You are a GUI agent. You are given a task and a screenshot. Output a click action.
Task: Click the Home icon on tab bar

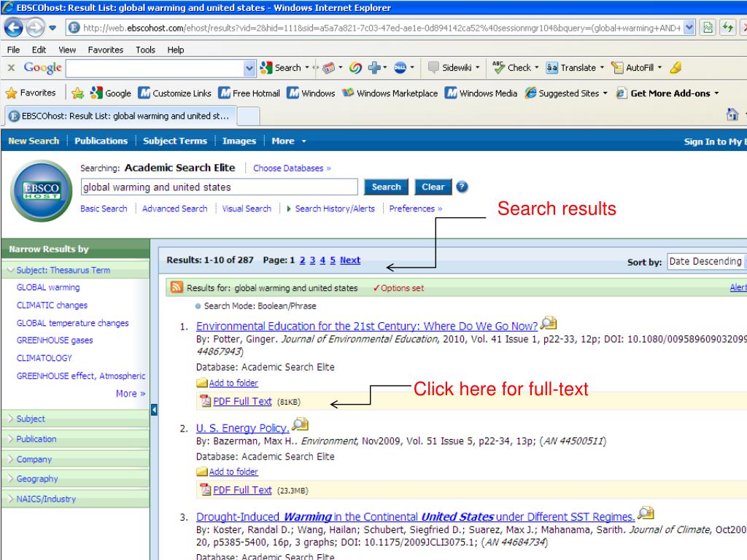pos(732,114)
